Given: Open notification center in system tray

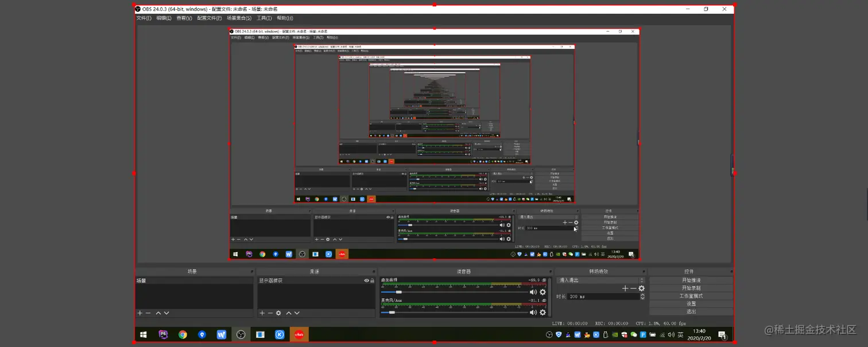Looking at the screenshot, I should pos(722,335).
